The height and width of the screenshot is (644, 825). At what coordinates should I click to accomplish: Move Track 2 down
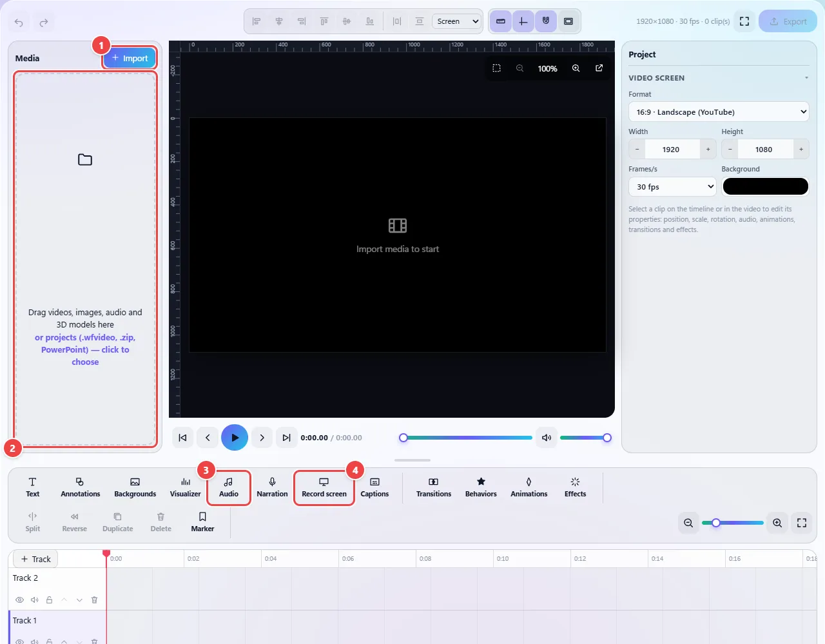coord(79,600)
